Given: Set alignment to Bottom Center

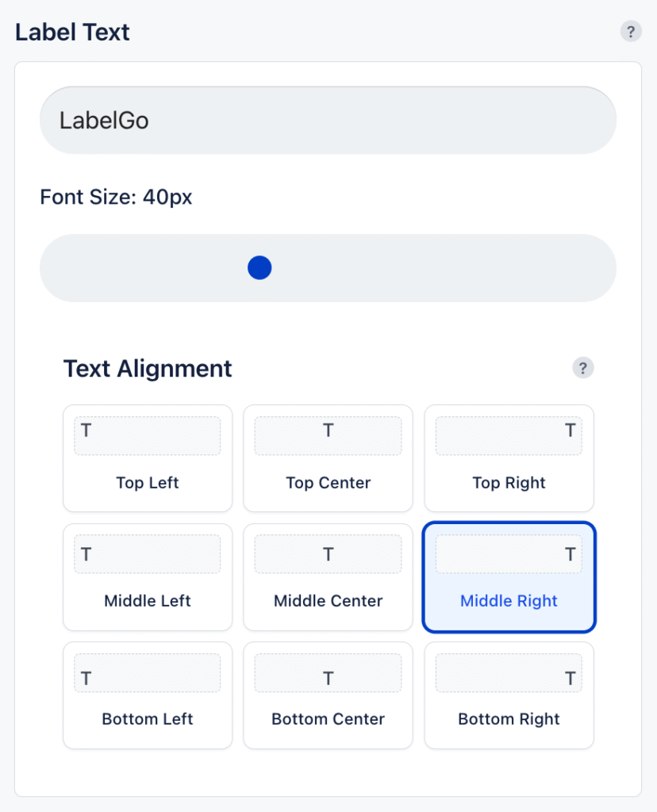Looking at the screenshot, I should [x=328, y=695].
